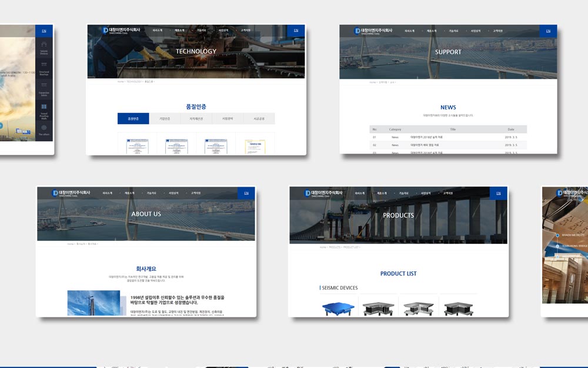This screenshot has height=368, width=588.
Task: Switch language with EN on the Products page
Action: [499, 193]
